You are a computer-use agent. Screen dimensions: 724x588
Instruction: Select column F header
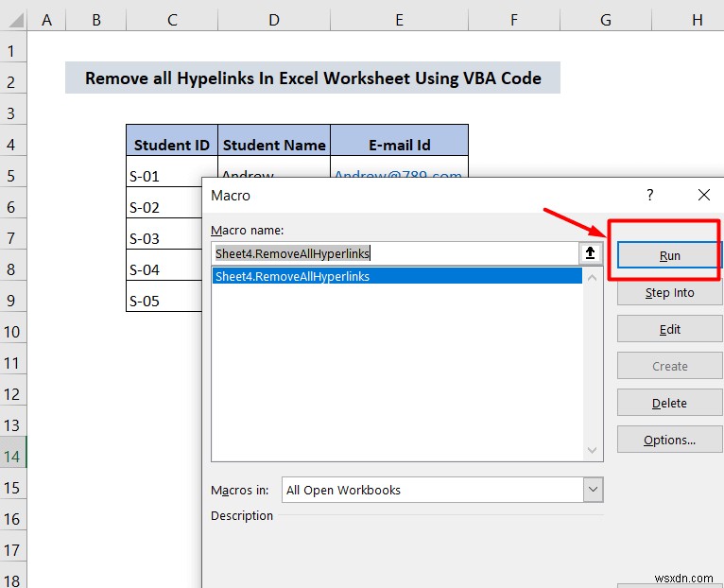(x=514, y=20)
